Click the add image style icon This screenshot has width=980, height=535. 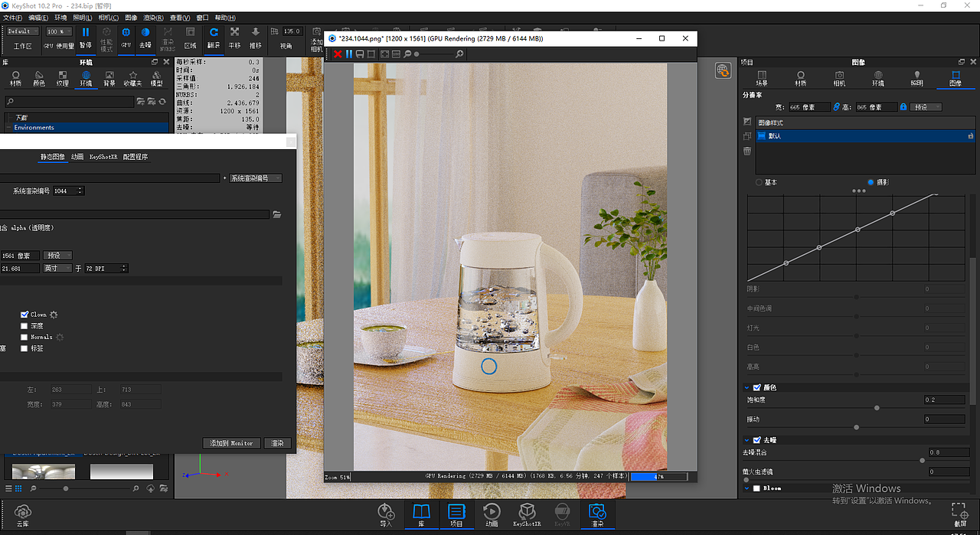pos(747,122)
